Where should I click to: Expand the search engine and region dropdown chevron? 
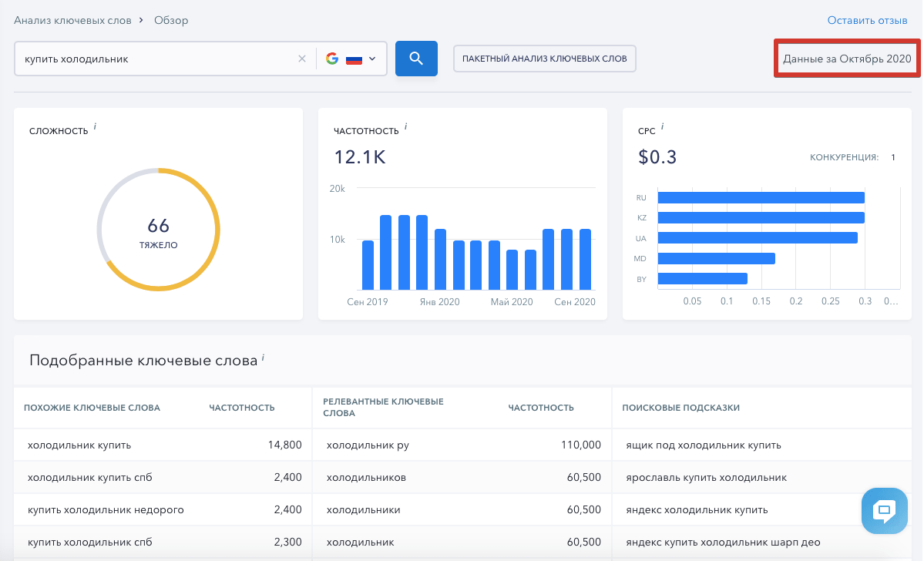[x=372, y=59]
